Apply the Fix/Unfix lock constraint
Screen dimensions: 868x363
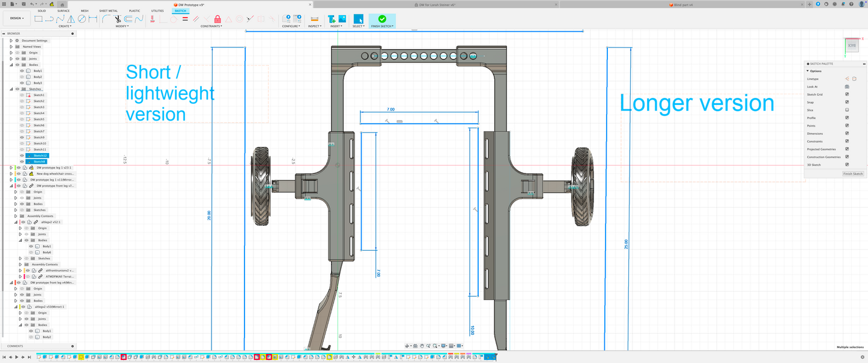click(x=217, y=19)
